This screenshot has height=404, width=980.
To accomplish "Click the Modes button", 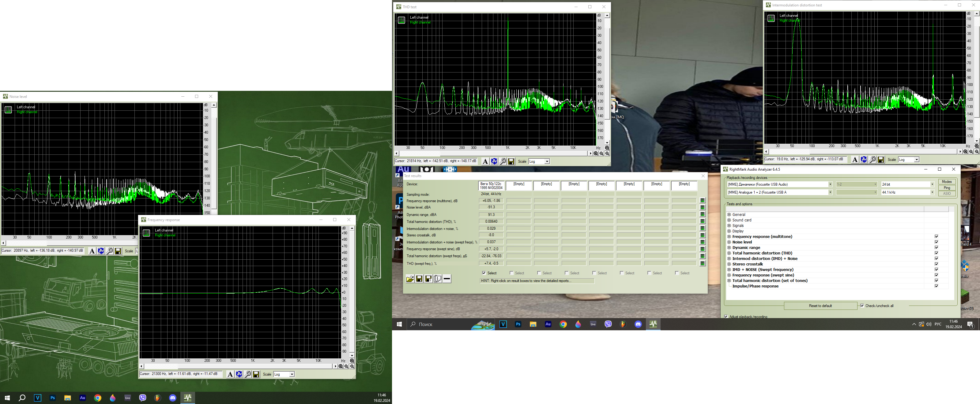I will (947, 182).
